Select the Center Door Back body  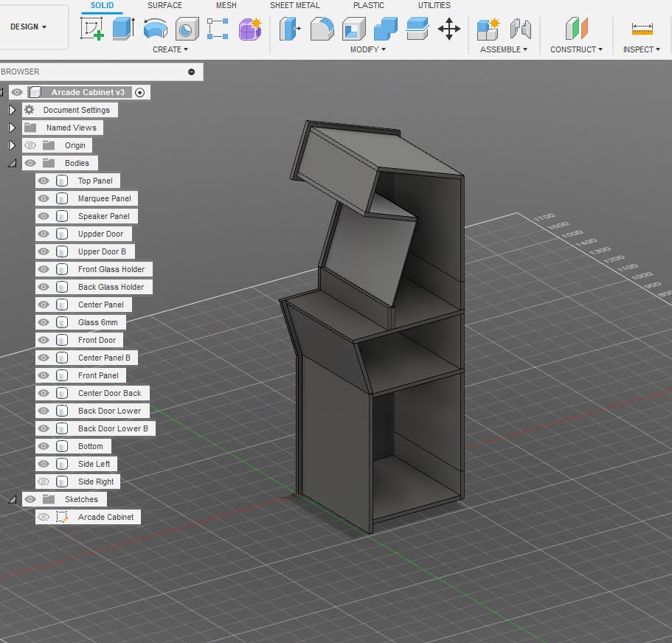click(x=109, y=393)
